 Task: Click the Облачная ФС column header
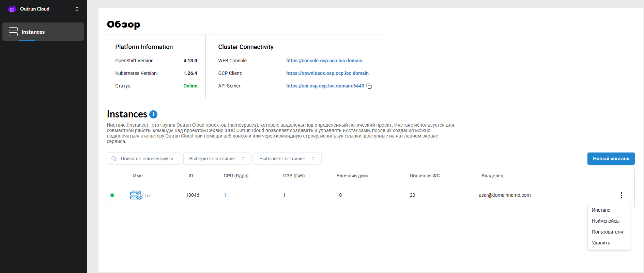pos(425,176)
